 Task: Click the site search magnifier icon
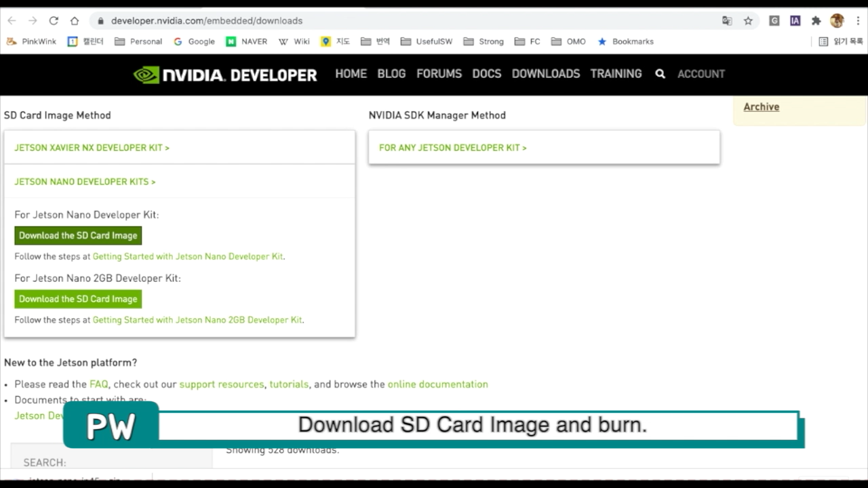coord(660,74)
